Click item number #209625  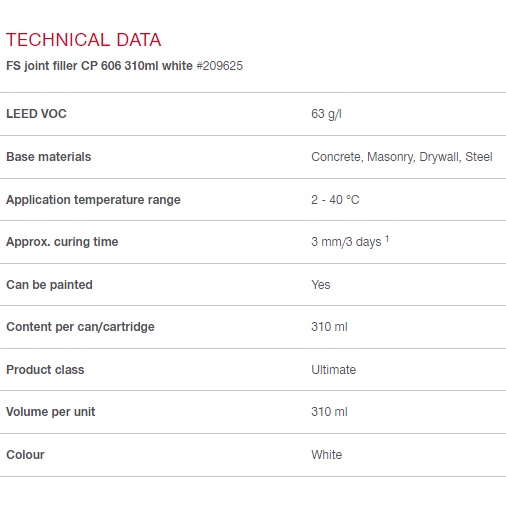pos(220,66)
